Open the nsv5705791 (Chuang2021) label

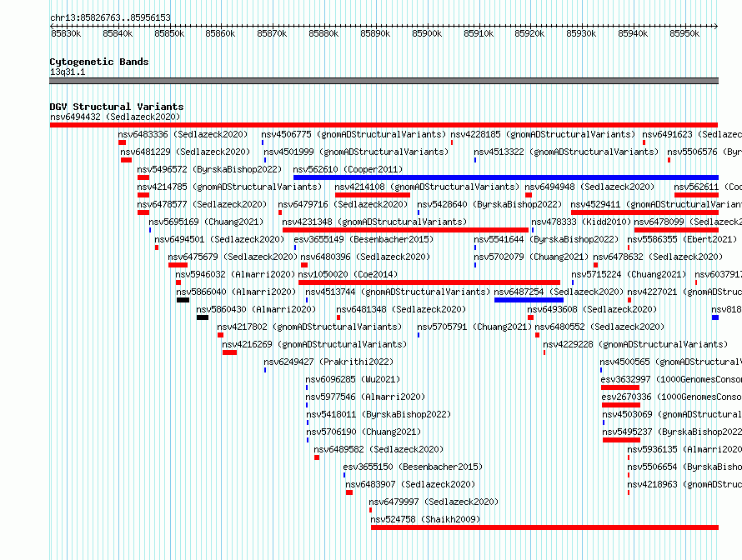click(474, 327)
